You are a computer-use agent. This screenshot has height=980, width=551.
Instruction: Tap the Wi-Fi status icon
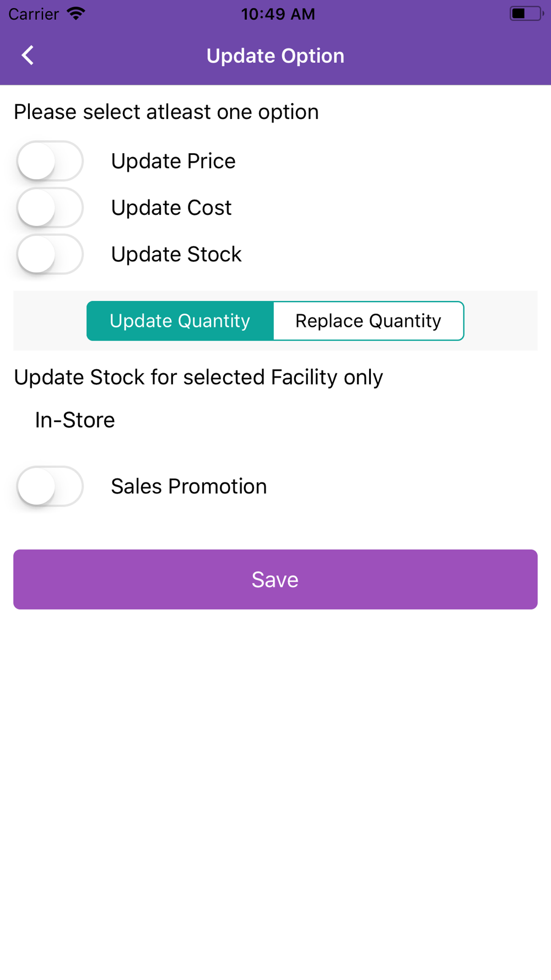point(76,14)
